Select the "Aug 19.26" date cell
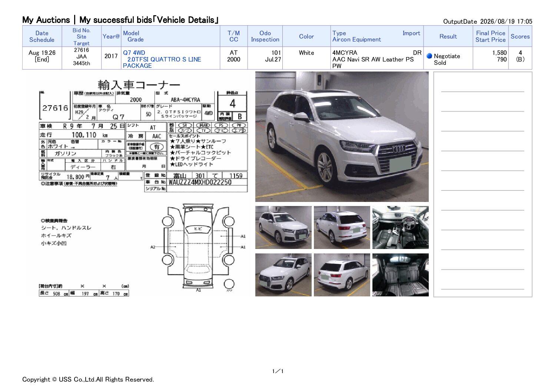The image size is (554, 392). coord(42,53)
